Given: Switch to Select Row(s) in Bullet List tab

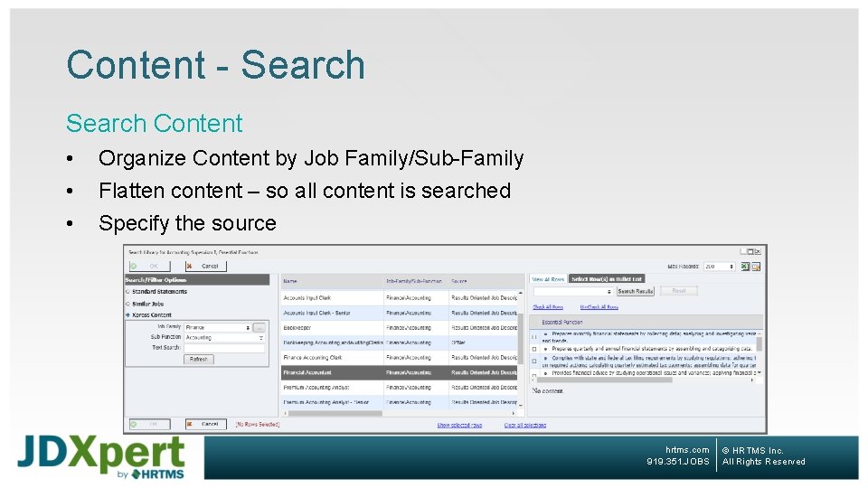Looking at the screenshot, I should (607, 279).
